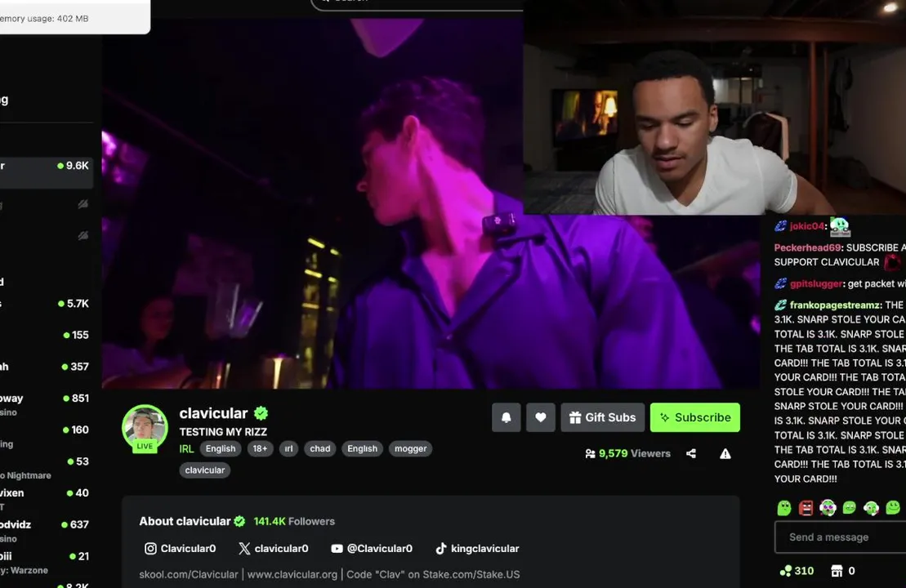Click the main stream video player

[x=431, y=203]
